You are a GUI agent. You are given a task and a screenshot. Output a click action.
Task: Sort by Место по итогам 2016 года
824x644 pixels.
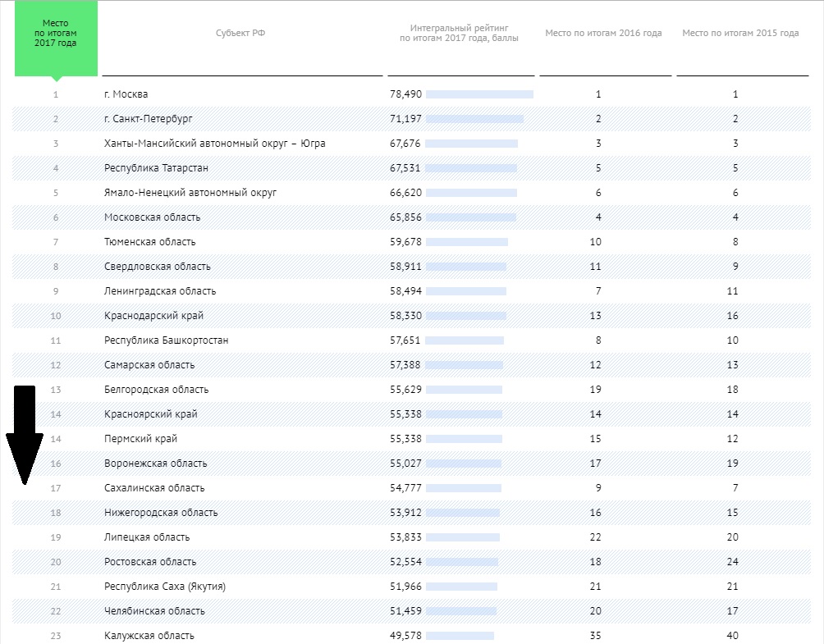[603, 34]
